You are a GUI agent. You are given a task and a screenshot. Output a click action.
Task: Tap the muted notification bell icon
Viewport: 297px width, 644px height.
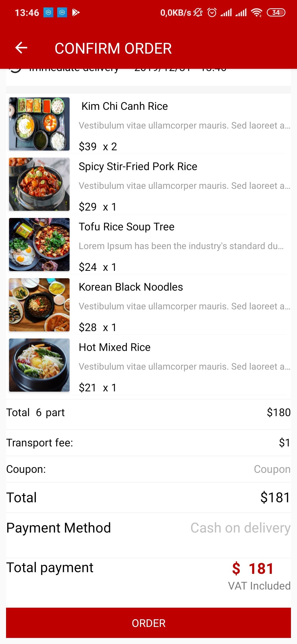click(x=198, y=13)
